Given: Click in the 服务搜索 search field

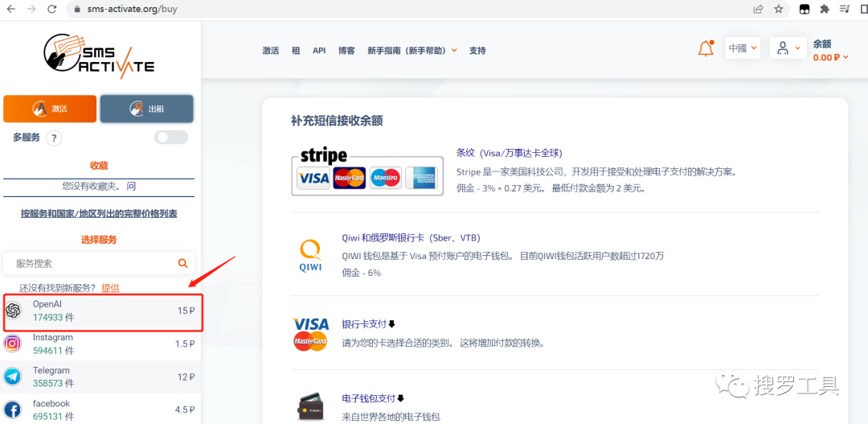Looking at the screenshot, I should click(99, 263).
